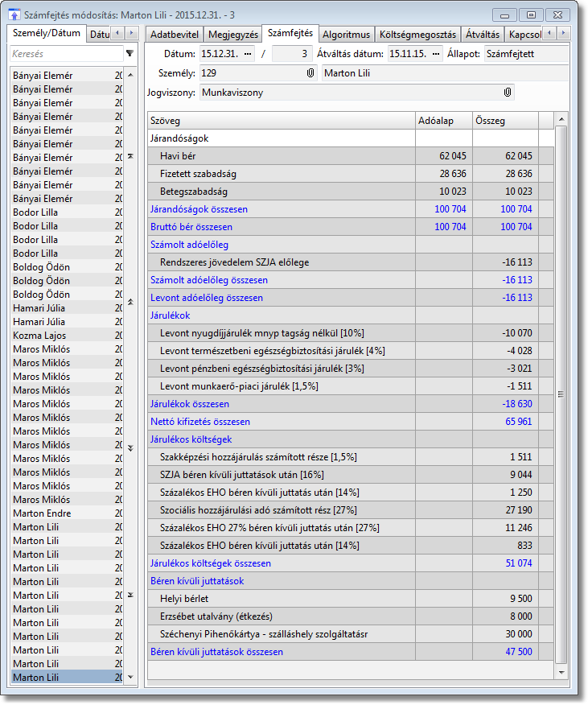The image size is (588, 705).
Task: Switch to Költségmegosztás tab
Action: [417, 35]
